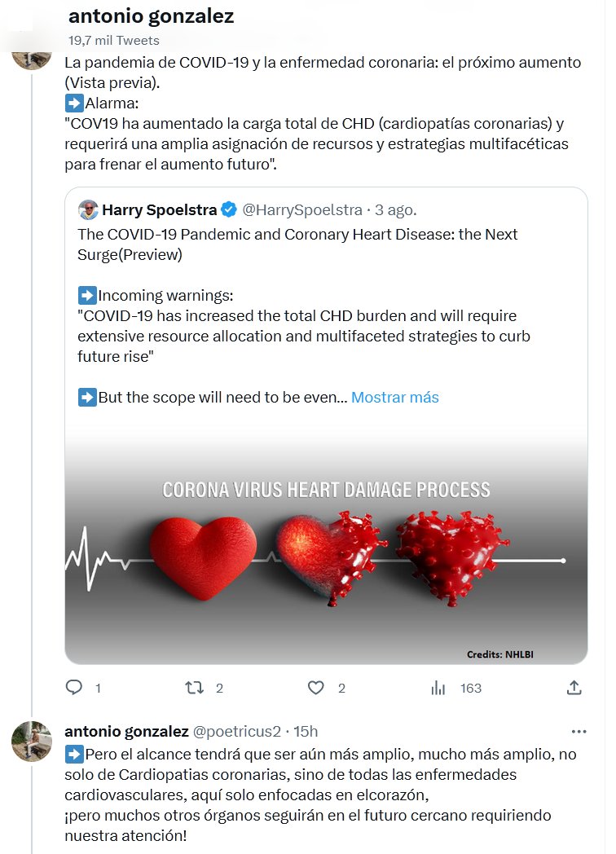The height and width of the screenshot is (854, 616).
Task: Open tweet analytics views icon
Action: 438,688
